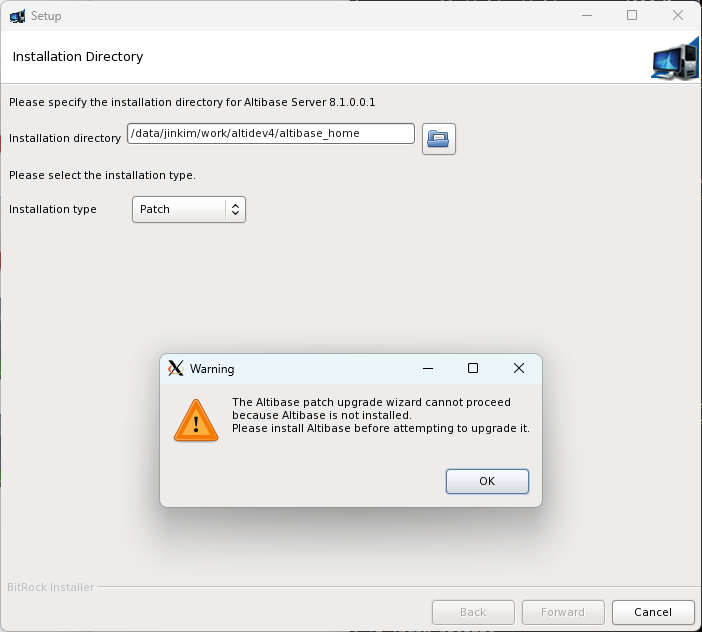Click into the installation directory path field

(x=270, y=134)
